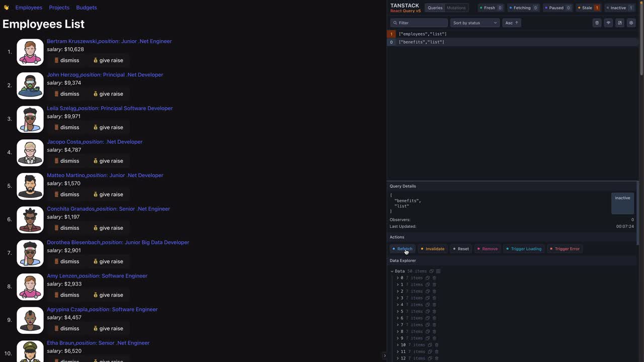Collapse the Data tree root
The height and width of the screenshot is (362, 644).
[392, 271]
